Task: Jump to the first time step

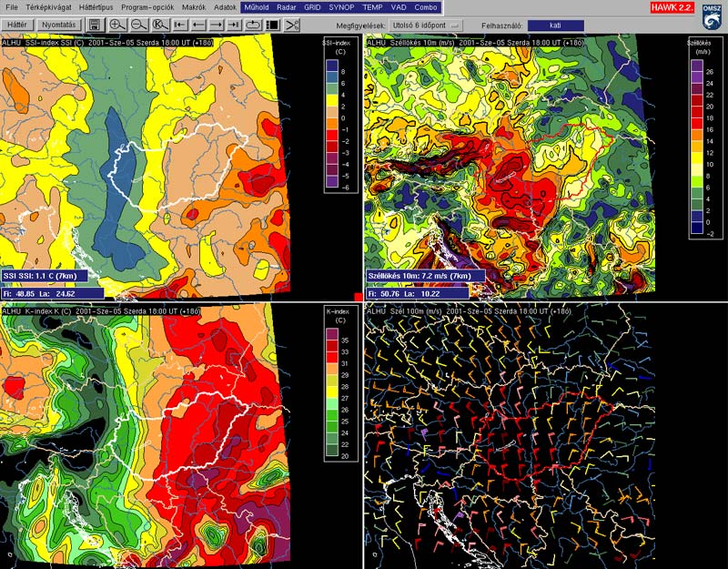Action: [x=180, y=25]
